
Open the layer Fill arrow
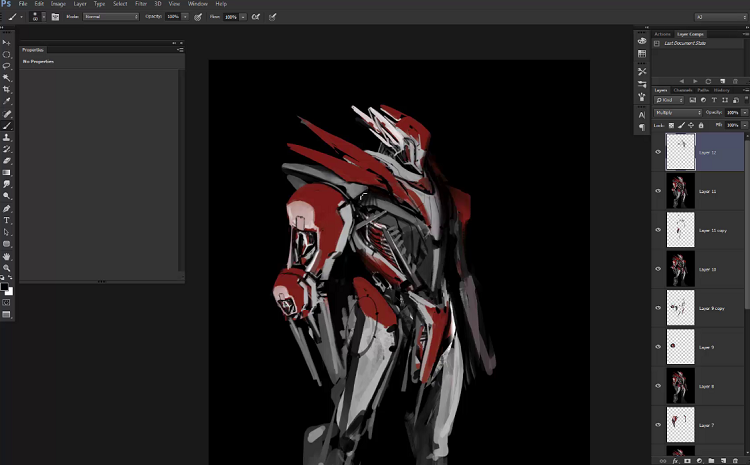tap(744, 125)
